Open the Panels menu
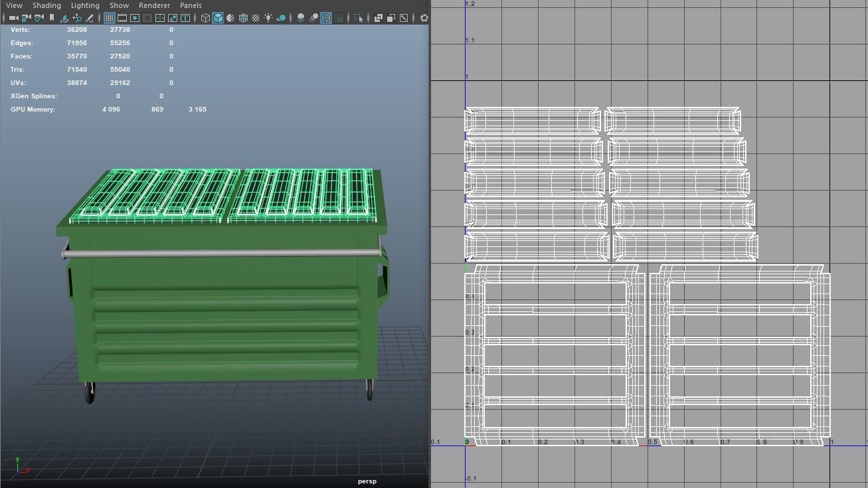 coord(191,5)
